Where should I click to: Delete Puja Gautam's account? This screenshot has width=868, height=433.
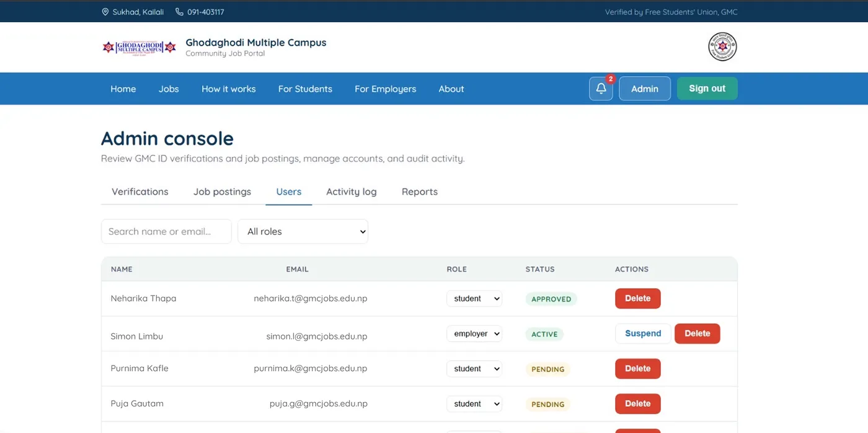(x=638, y=404)
